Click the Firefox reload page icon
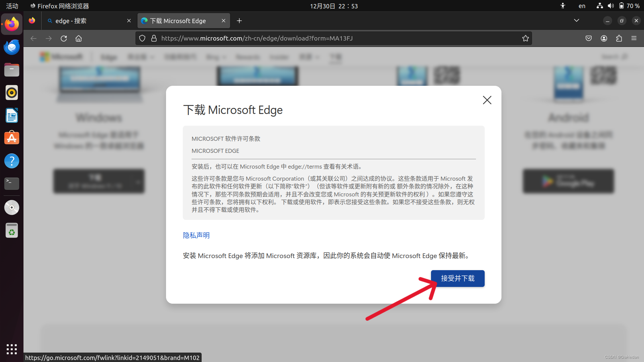This screenshot has width=644, height=362. [x=64, y=39]
